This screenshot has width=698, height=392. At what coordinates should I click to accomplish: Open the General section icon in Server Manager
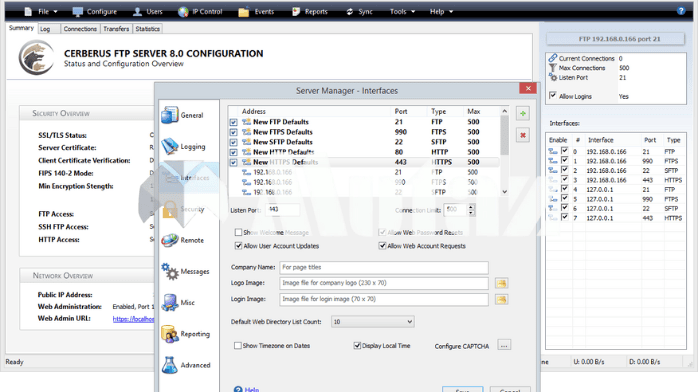pos(170,115)
